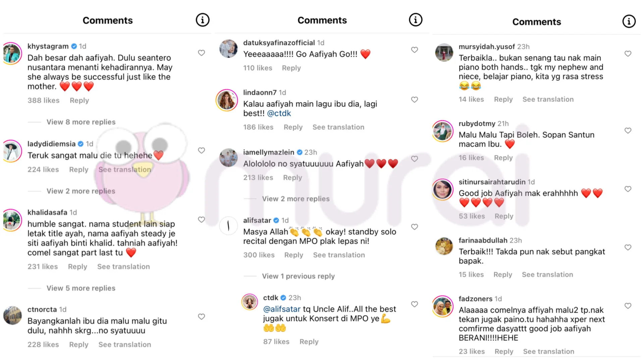Expand View 5 more replies
Viewport: 644px width, 362px height.
[81, 288]
